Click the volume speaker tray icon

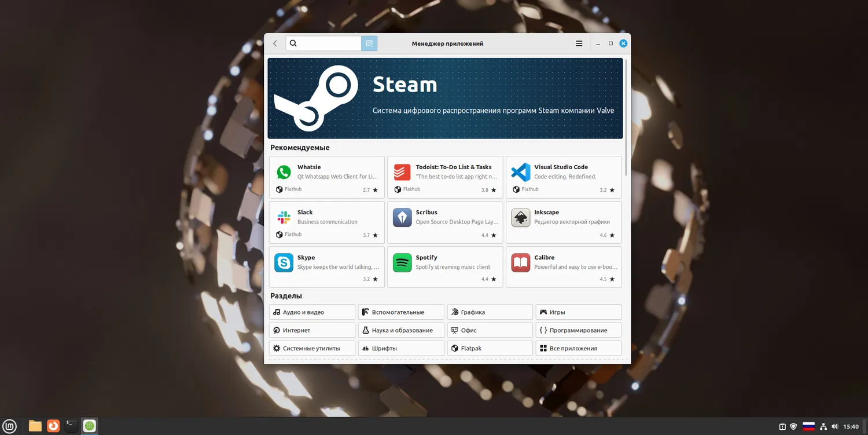pos(836,427)
